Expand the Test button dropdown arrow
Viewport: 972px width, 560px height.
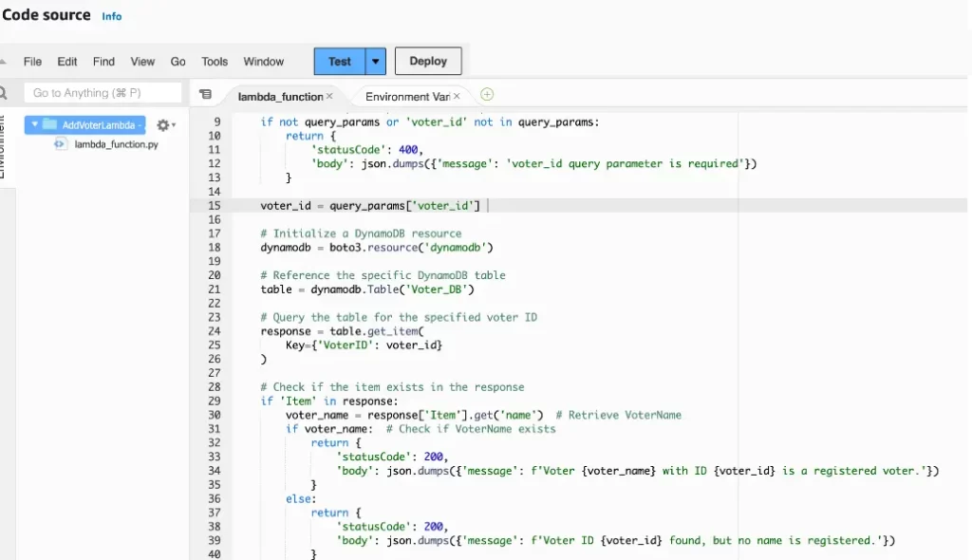click(376, 62)
